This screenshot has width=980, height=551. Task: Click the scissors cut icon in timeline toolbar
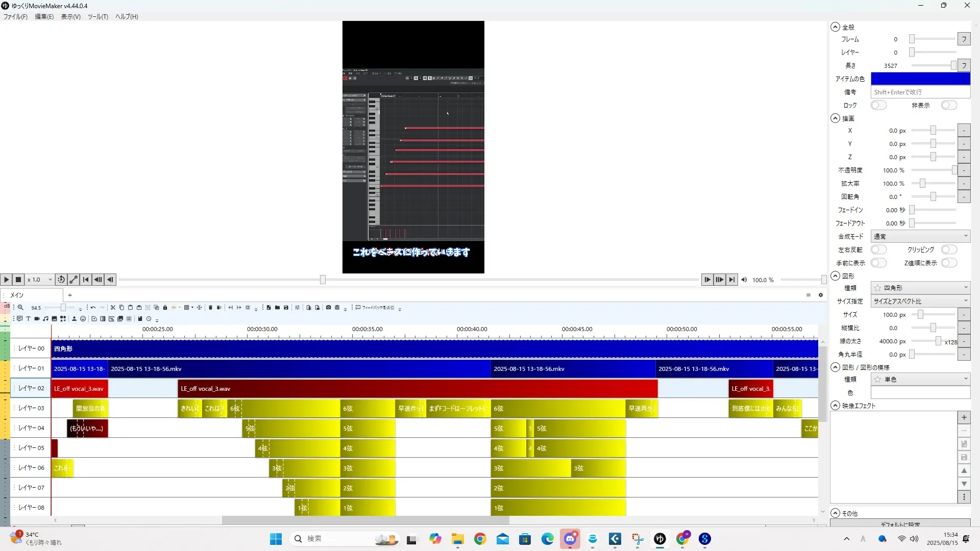coord(113,308)
